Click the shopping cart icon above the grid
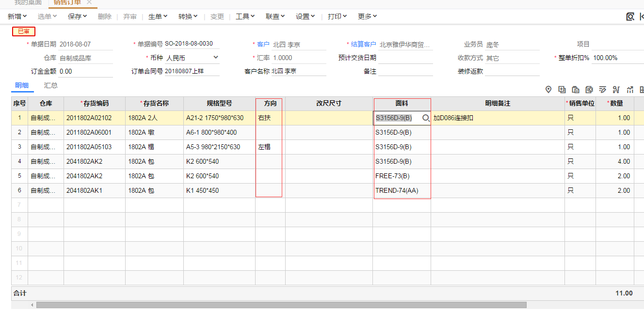 tap(616, 90)
